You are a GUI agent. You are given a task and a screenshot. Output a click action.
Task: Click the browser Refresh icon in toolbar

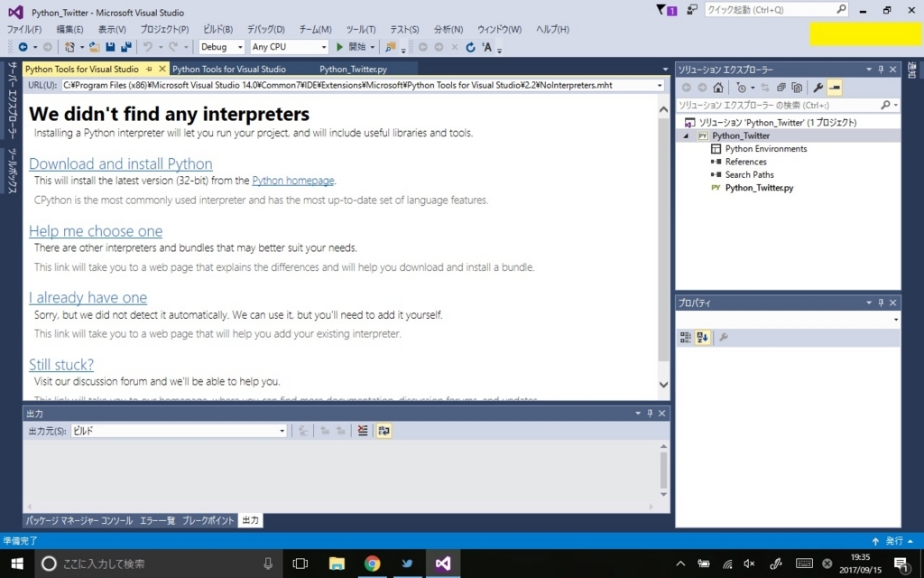click(470, 47)
